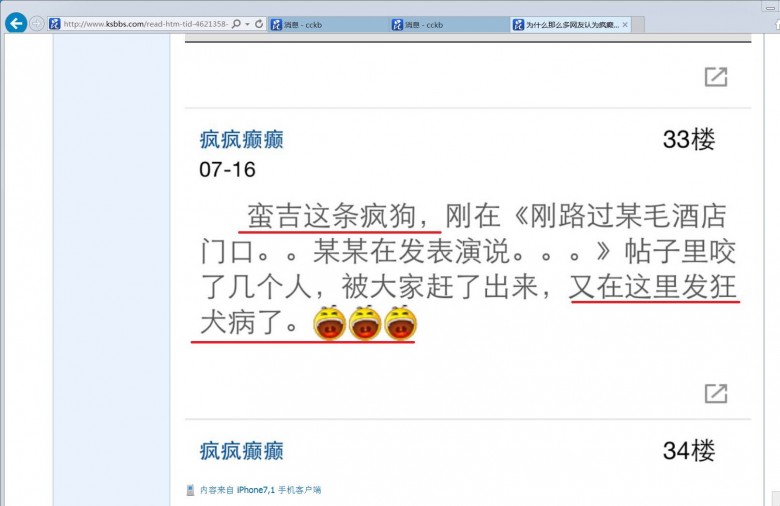Click the greyed forward navigation arrow
The width and height of the screenshot is (780, 506).
37,23
